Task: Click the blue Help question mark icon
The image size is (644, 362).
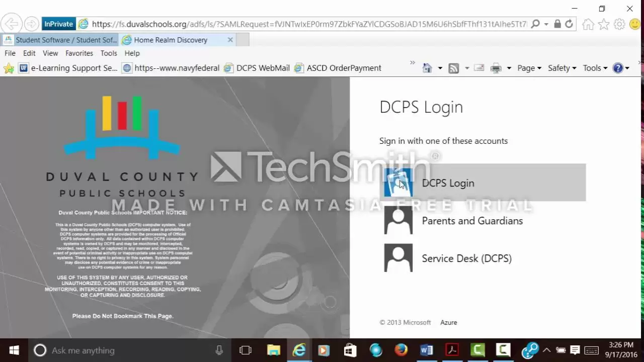Action: coord(618,68)
